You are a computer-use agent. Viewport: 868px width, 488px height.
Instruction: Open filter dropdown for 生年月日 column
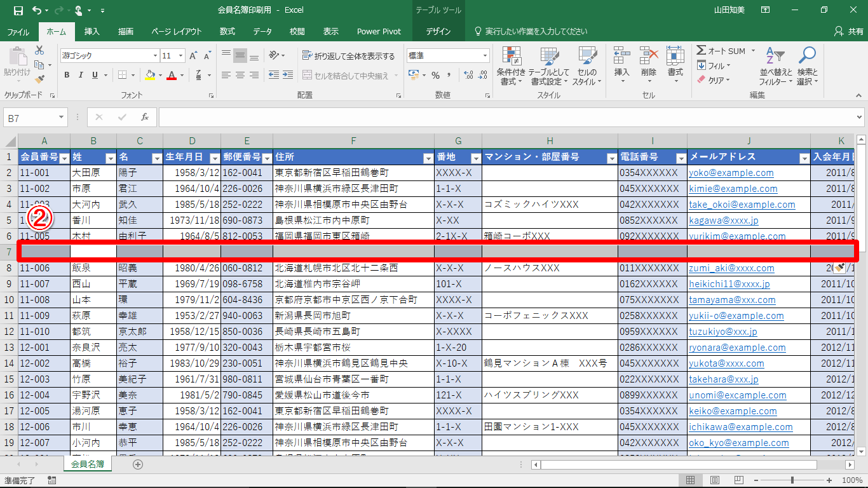click(x=214, y=158)
